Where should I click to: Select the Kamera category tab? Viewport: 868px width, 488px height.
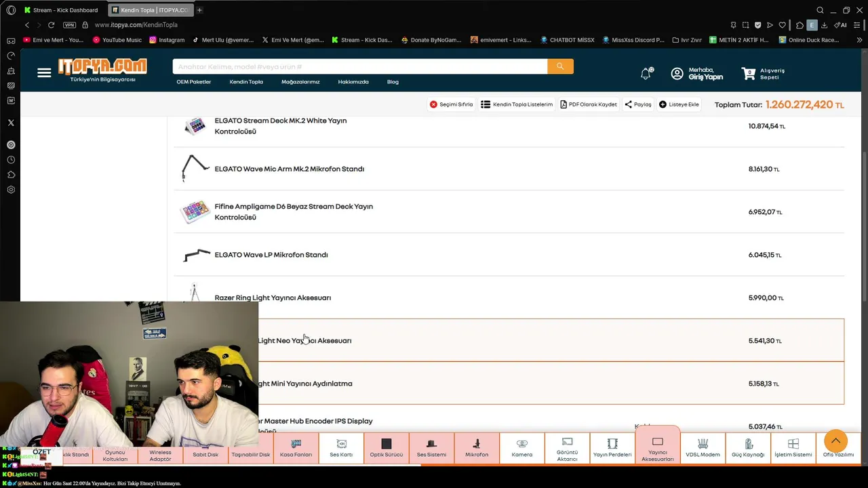(x=522, y=448)
